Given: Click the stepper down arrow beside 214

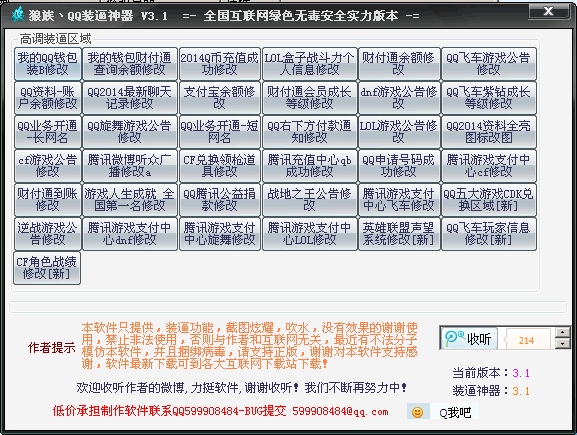Looking at the screenshot, I should (563, 344).
